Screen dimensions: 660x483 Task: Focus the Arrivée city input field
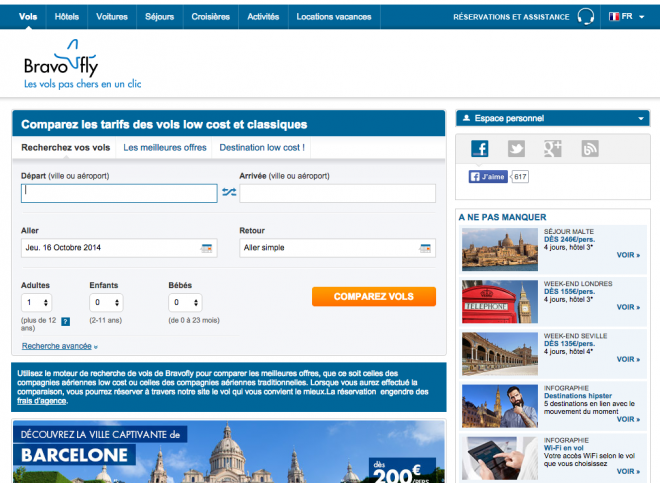[x=338, y=193]
